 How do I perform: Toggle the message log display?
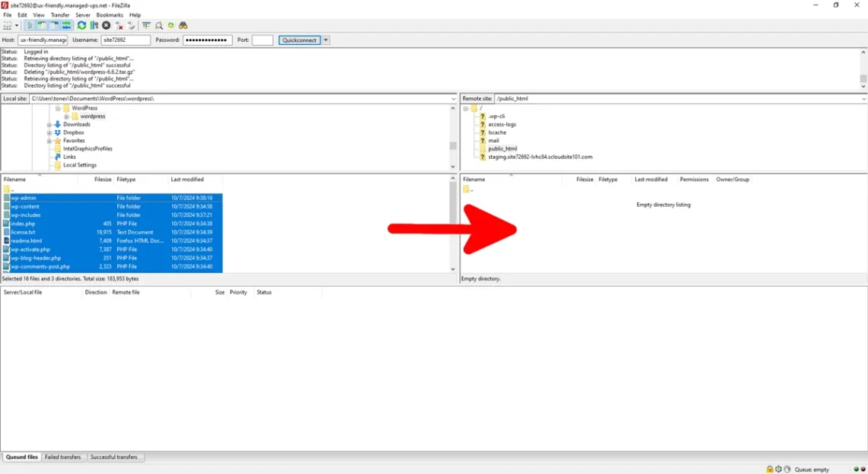pyautogui.click(x=30, y=26)
